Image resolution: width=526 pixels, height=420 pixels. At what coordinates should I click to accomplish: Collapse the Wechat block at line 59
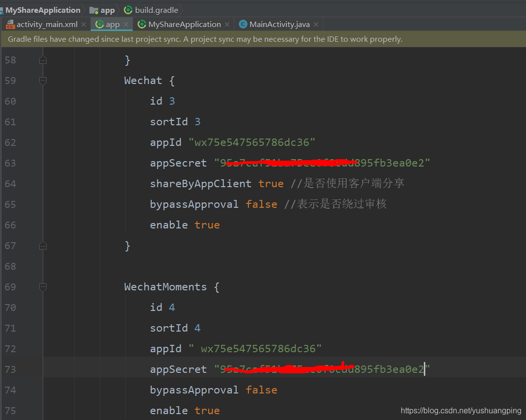[43, 81]
